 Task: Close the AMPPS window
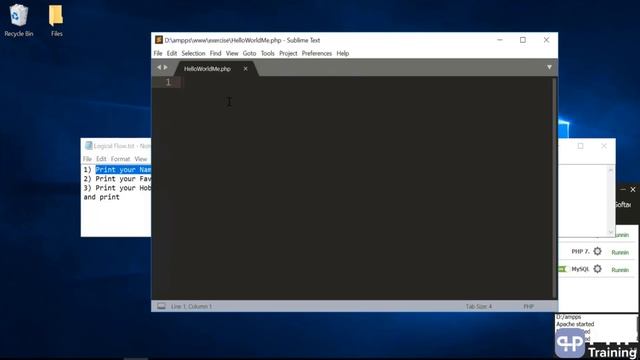[x=633, y=190]
